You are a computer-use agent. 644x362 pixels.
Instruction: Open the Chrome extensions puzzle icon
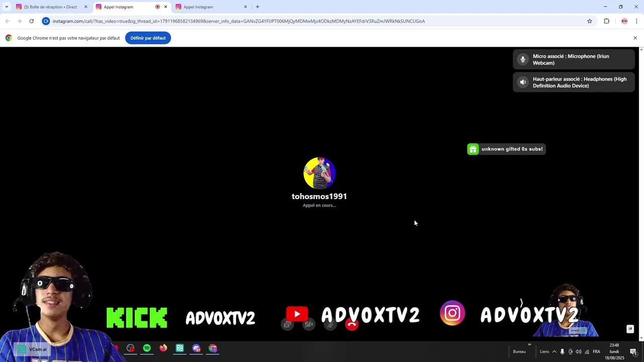pyautogui.click(x=606, y=21)
